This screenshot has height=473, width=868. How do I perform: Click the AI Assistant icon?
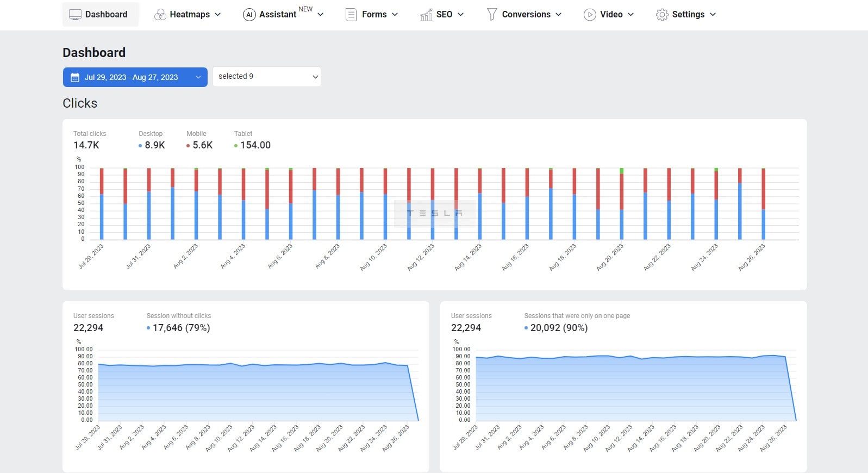(x=249, y=15)
